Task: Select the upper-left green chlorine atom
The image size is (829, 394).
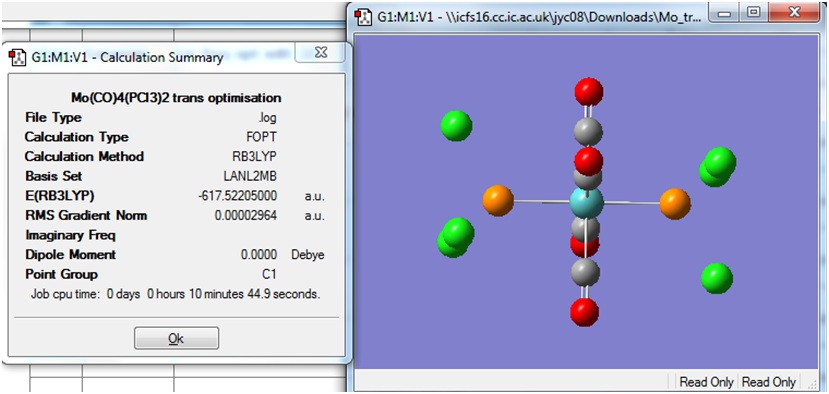Action: [456, 126]
